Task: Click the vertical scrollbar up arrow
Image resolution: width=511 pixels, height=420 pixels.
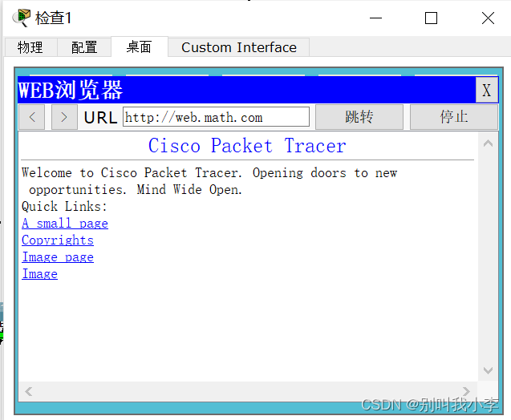Action: (x=488, y=143)
